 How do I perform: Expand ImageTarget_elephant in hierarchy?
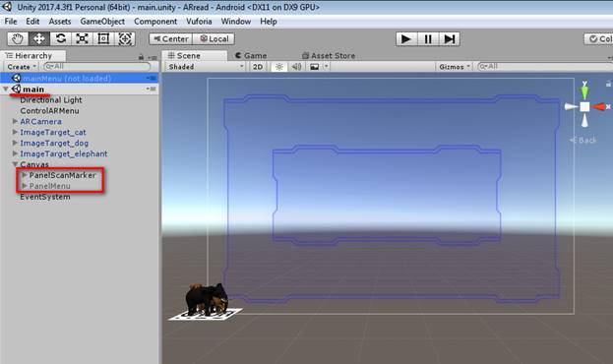[15, 153]
